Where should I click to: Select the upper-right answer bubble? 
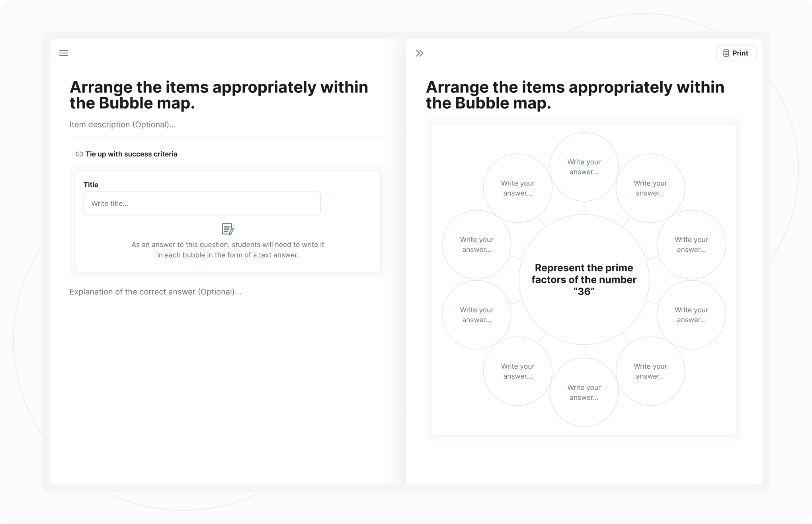[650, 188]
